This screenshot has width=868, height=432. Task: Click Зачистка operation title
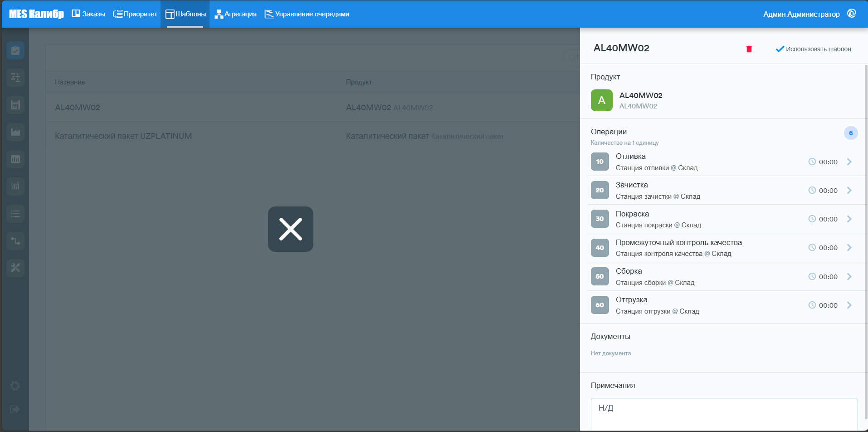[x=632, y=185]
